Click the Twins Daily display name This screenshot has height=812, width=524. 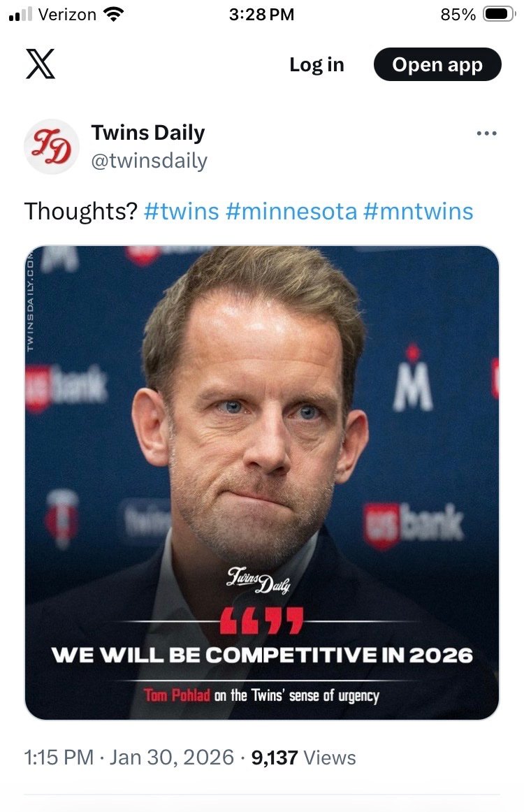click(x=148, y=133)
